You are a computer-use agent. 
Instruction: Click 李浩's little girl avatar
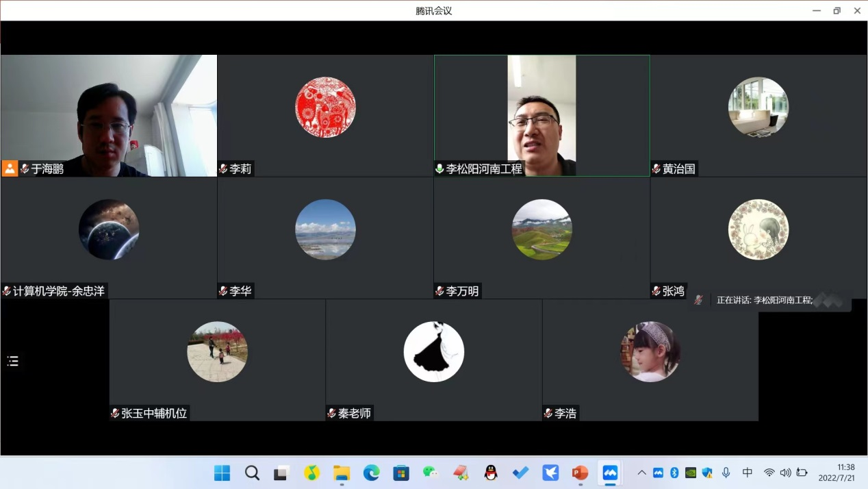click(x=650, y=352)
